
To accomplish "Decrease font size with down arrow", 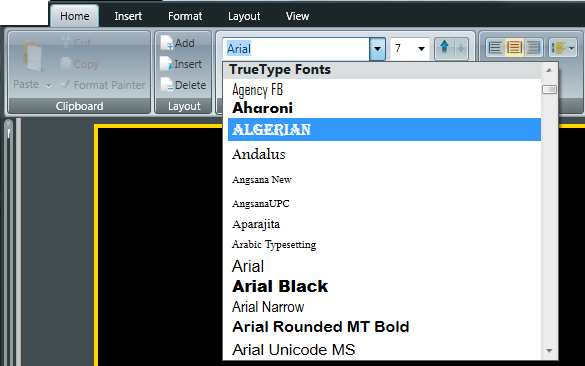I will [461, 48].
